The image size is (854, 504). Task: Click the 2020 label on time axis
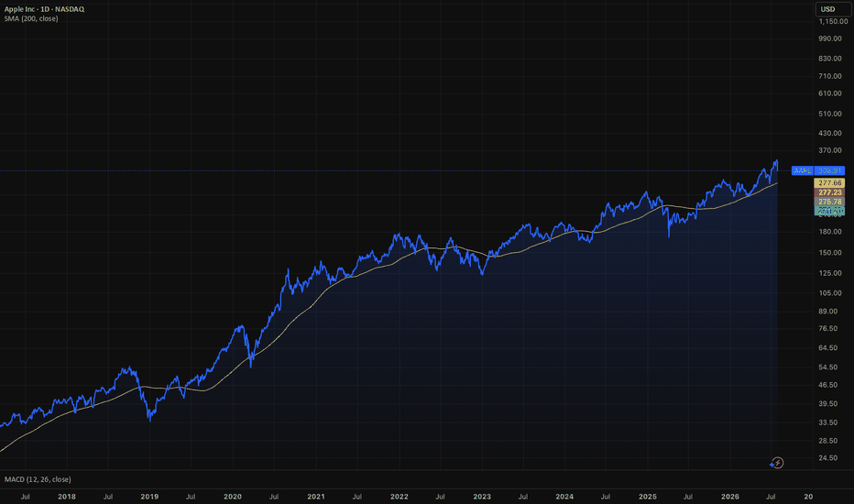pyautogui.click(x=233, y=497)
